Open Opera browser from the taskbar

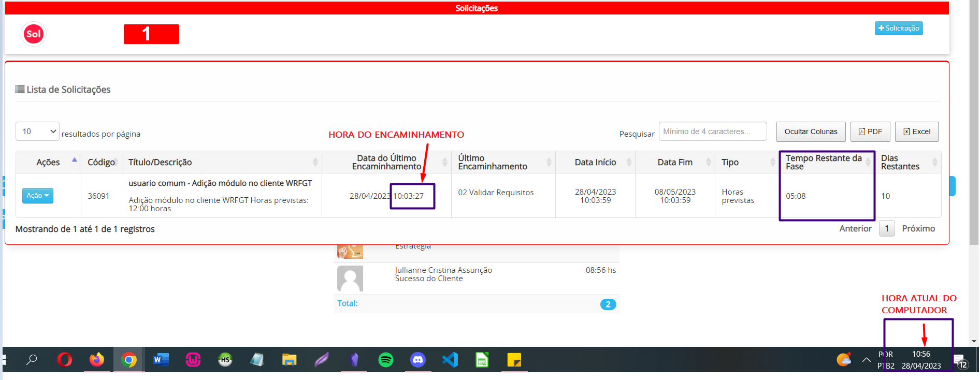coord(65,359)
